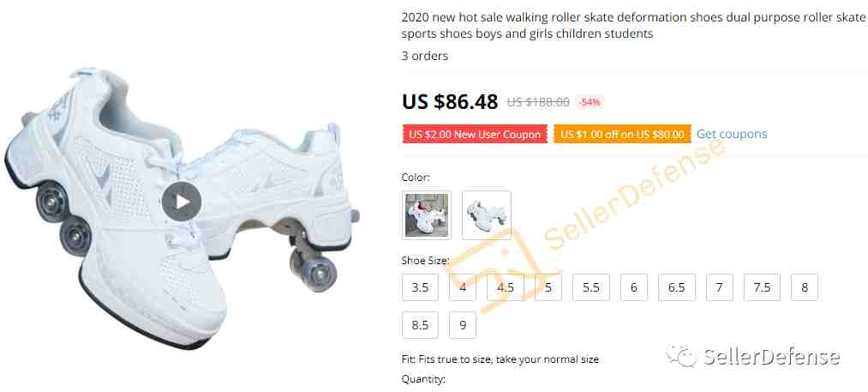
Task: Claim the US $2.00 New User Coupon
Action: (x=475, y=134)
